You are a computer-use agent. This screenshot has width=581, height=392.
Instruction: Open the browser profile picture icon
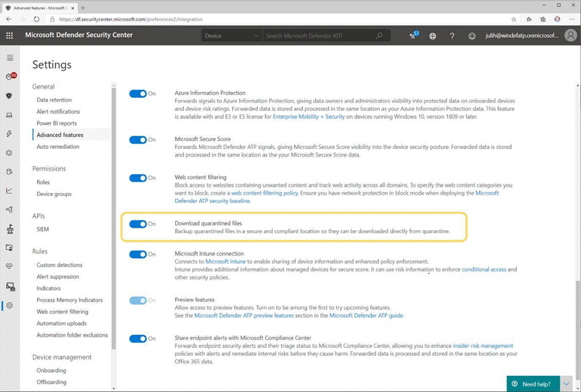pyautogui.click(x=557, y=19)
